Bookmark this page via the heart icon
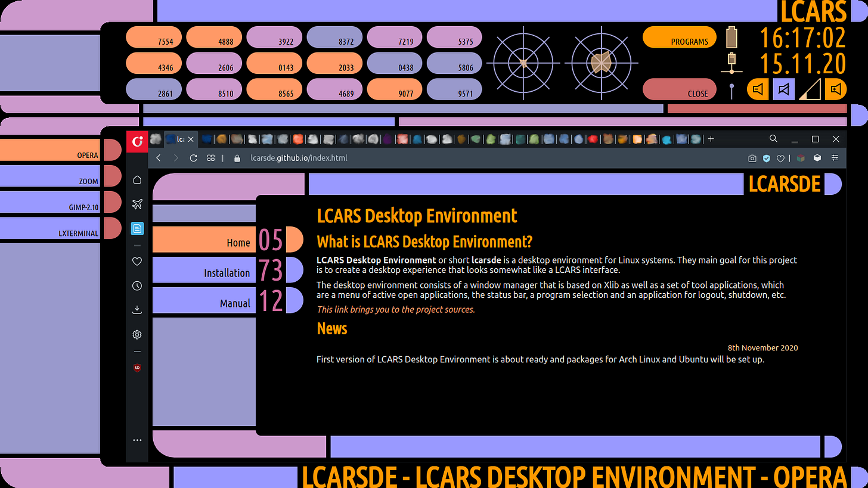The image size is (868, 488). click(x=781, y=158)
